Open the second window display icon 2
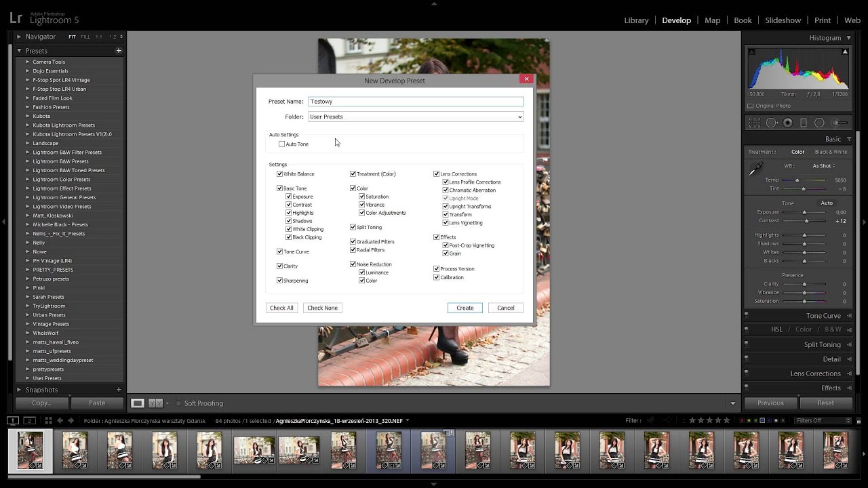868x488 pixels. tap(30, 421)
